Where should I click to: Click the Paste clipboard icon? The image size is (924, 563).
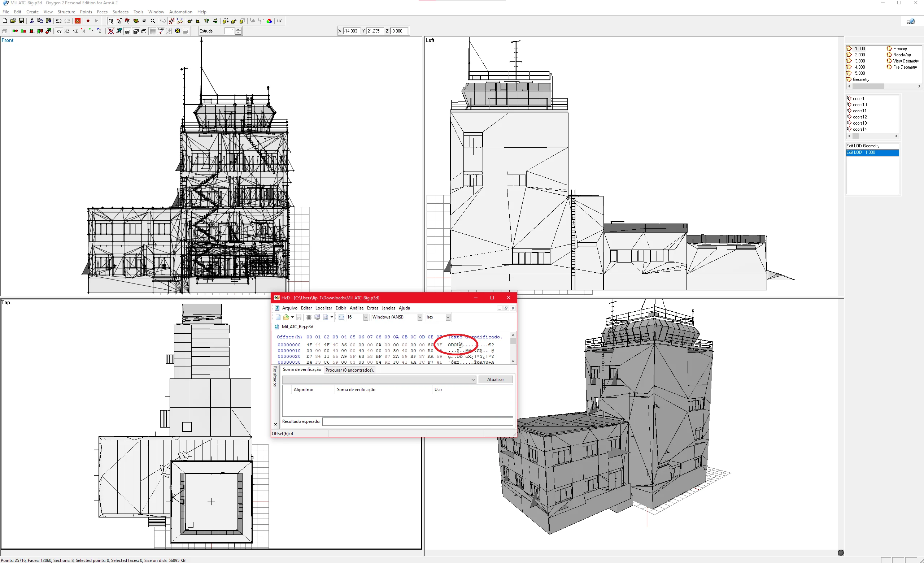[x=48, y=21]
